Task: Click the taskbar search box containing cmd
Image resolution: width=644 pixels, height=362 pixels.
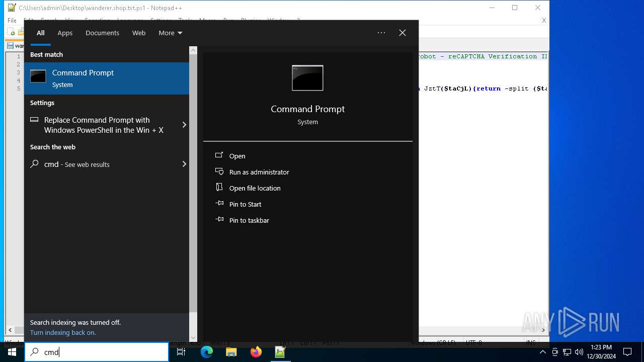Action: coord(97,352)
